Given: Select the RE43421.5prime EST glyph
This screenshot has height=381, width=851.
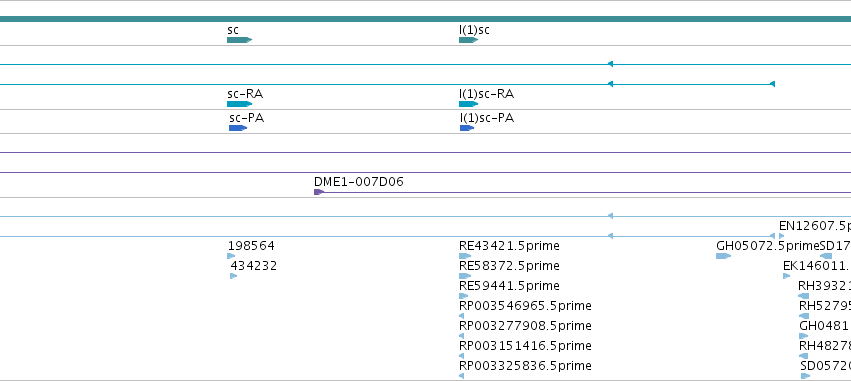Looking at the screenshot, I should (x=465, y=256).
